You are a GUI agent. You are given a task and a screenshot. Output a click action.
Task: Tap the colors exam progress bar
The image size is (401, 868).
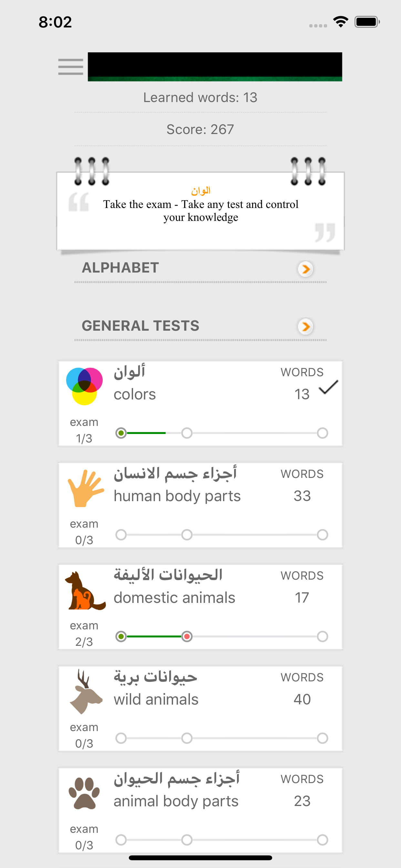pos(222,433)
